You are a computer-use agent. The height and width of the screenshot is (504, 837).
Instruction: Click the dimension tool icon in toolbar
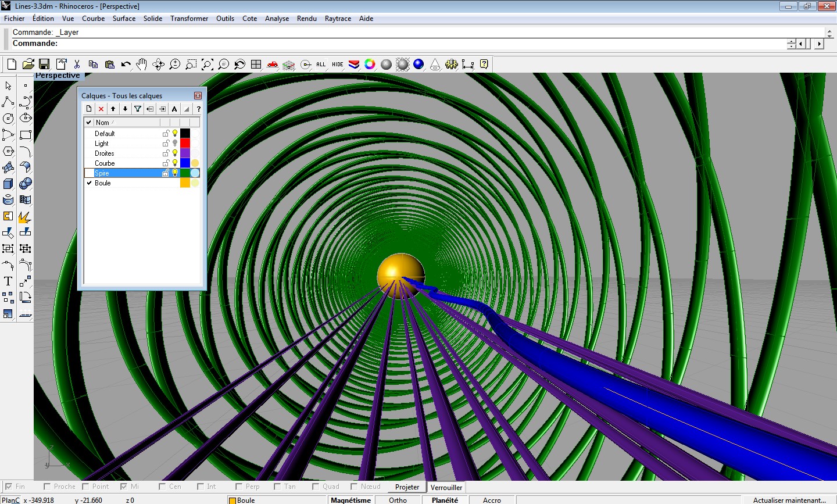coord(467,64)
